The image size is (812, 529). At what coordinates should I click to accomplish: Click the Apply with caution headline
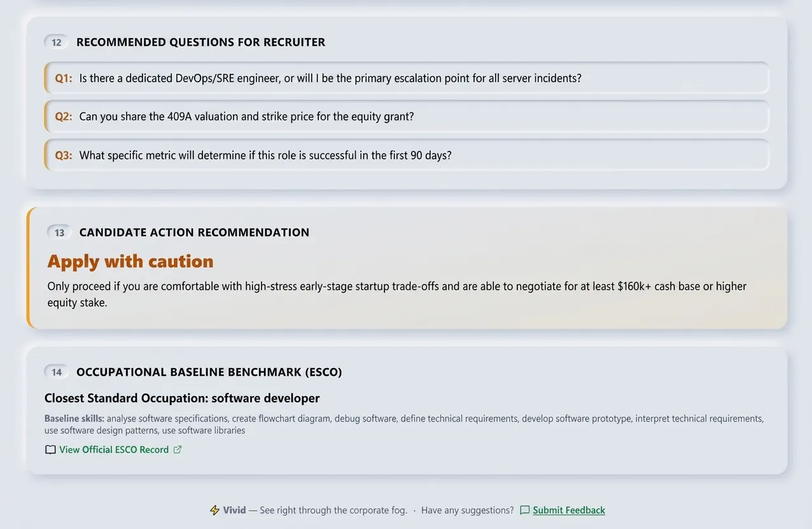pos(130,261)
